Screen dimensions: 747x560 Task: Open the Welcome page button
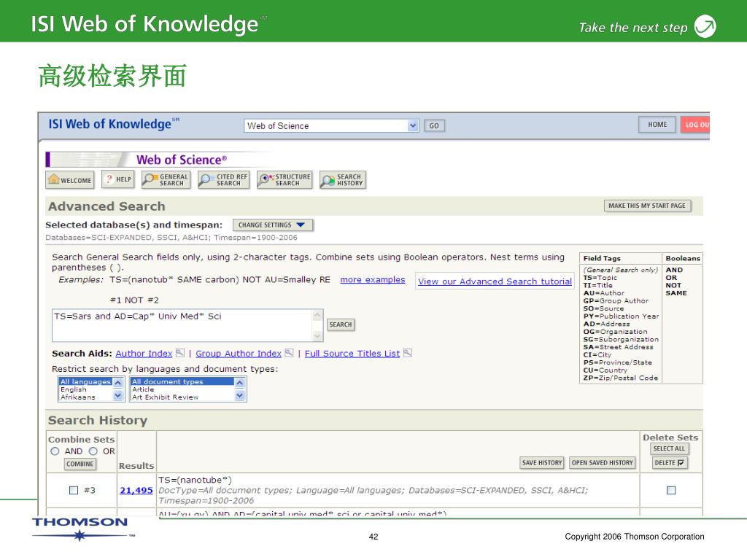click(70, 180)
